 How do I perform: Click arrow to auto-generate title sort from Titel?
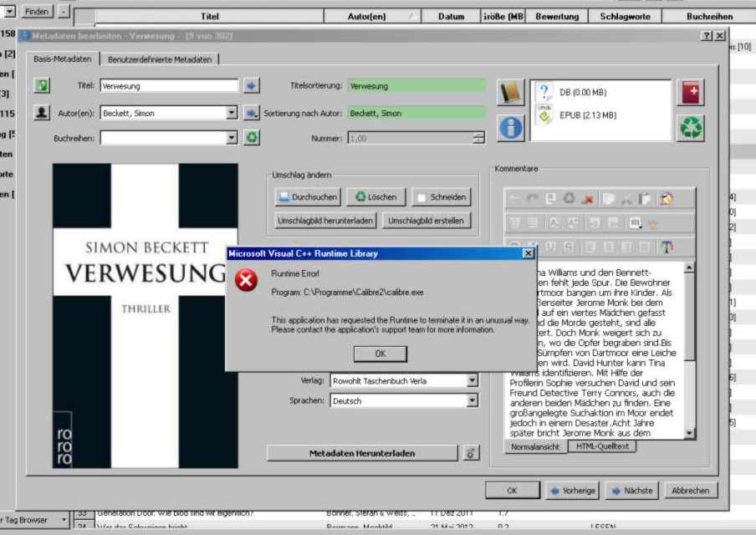pos(251,86)
